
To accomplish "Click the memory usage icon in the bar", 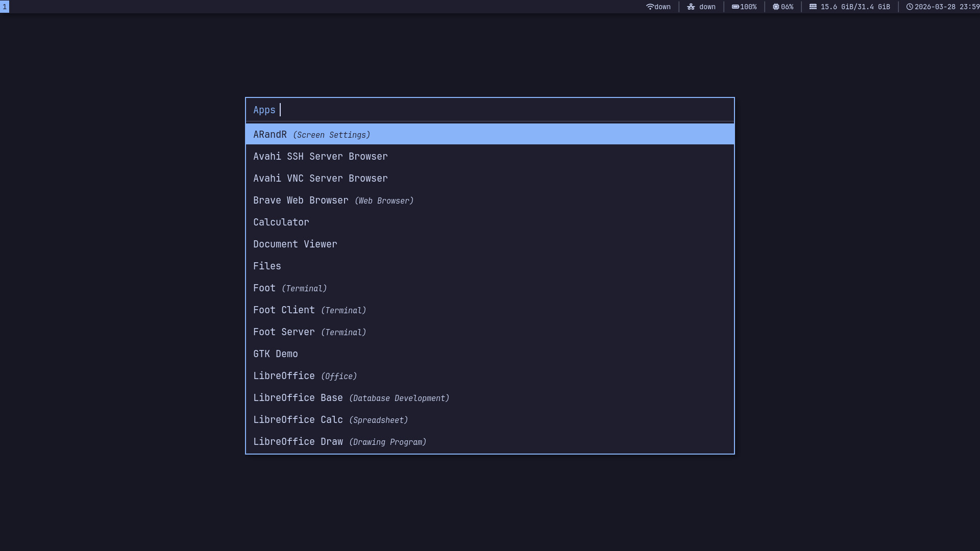I will click(814, 7).
